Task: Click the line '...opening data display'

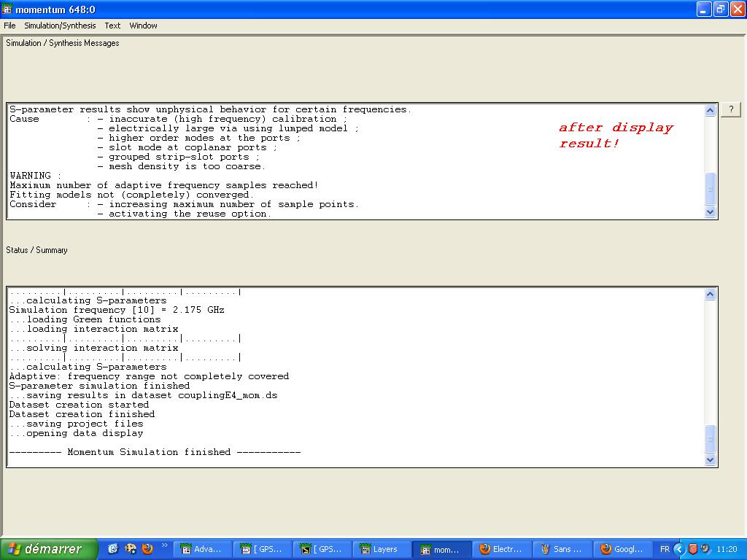Action: [x=76, y=433]
